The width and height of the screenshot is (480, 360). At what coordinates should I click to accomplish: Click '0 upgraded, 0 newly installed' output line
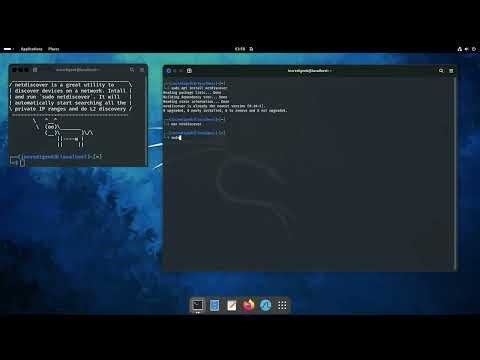[225, 110]
